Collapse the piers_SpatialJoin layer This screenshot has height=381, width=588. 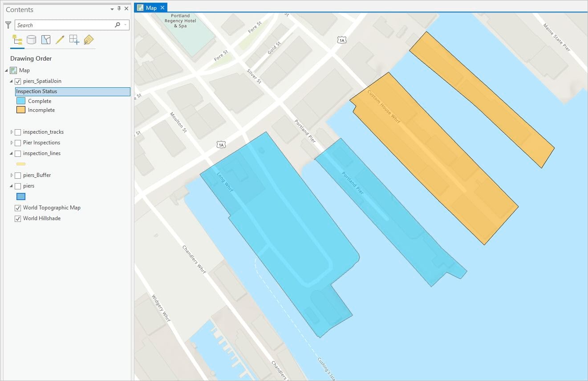coord(11,81)
